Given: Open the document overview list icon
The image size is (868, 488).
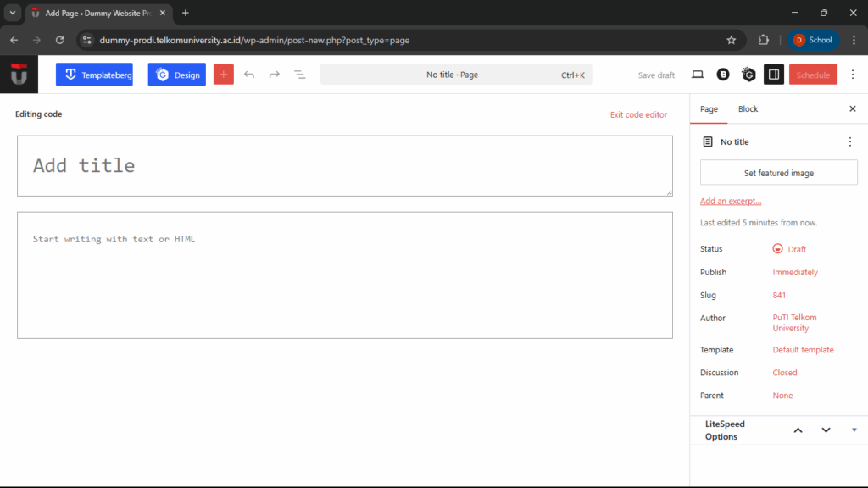Looking at the screenshot, I should click(299, 75).
